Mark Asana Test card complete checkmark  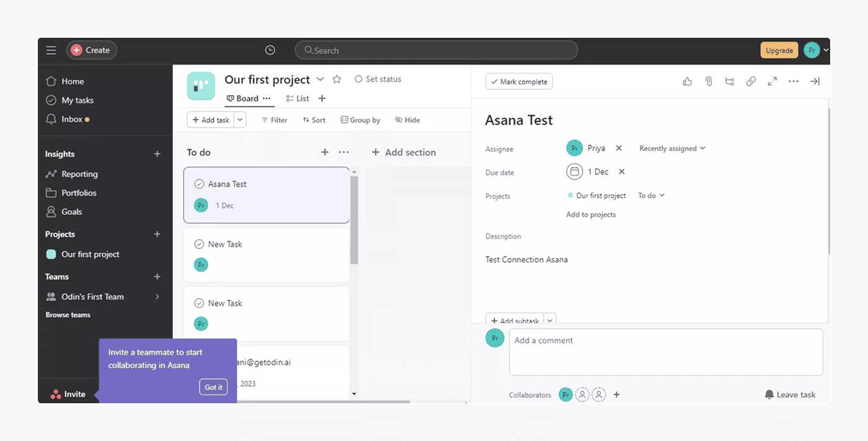(199, 184)
